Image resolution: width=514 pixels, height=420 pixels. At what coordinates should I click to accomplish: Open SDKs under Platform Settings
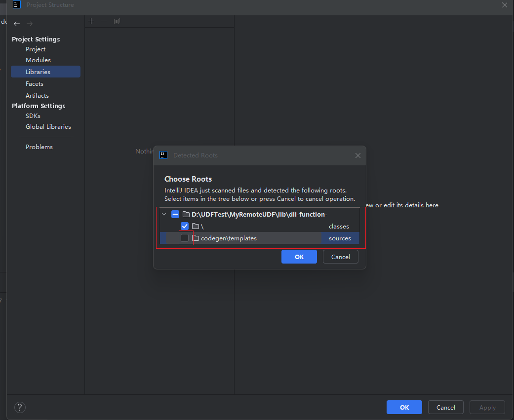click(33, 116)
